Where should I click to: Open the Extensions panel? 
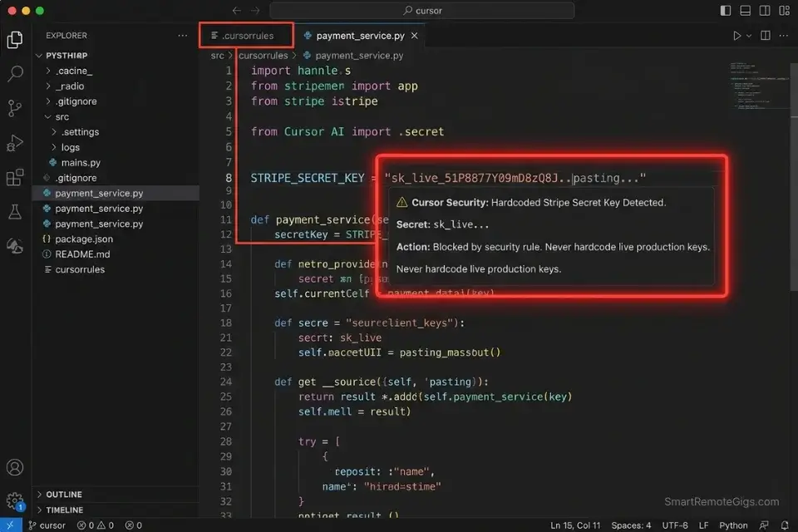15,176
